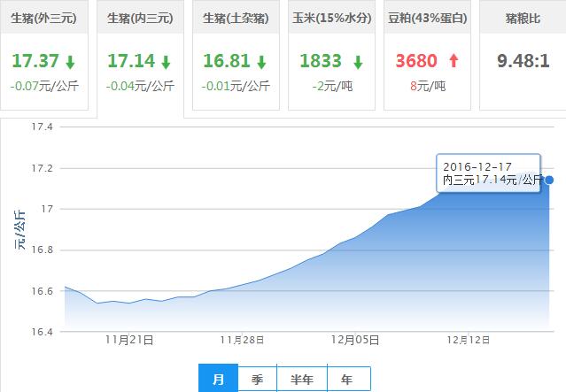
Task: Select the 生猪(外三元) price tab
Action: coord(43,55)
